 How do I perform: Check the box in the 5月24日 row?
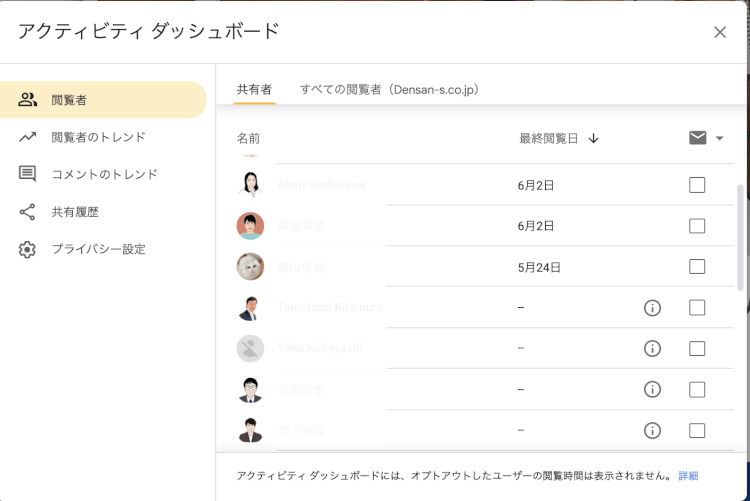[x=697, y=267]
